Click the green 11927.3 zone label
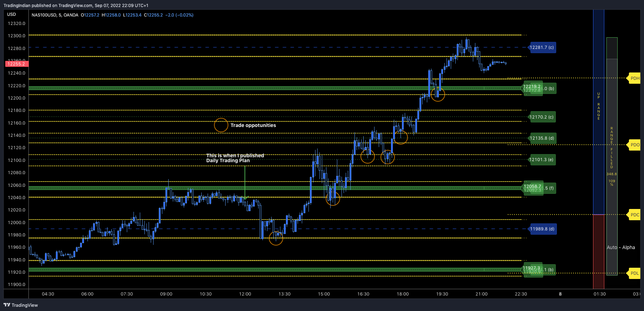Screen dimensions: 644x311 [531, 268]
